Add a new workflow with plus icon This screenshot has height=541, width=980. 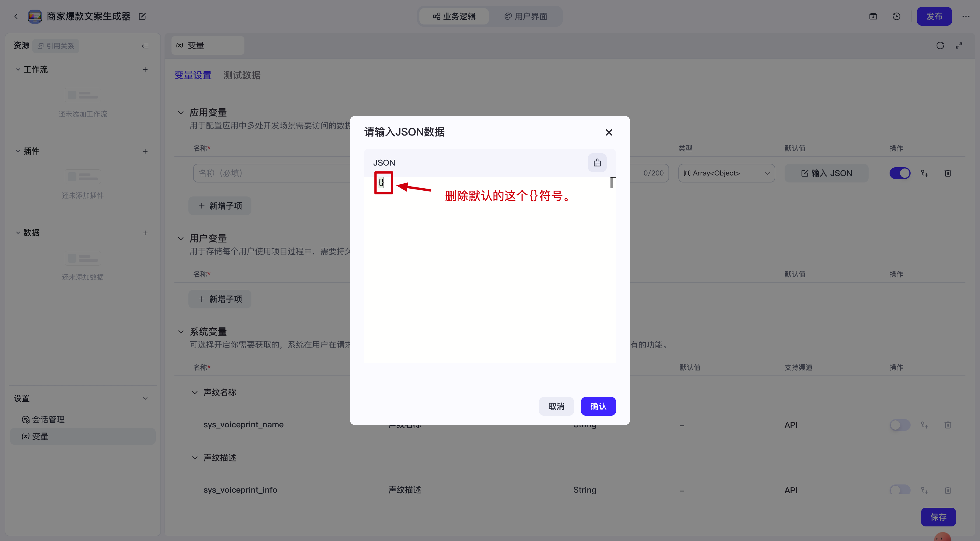pos(145,70)
